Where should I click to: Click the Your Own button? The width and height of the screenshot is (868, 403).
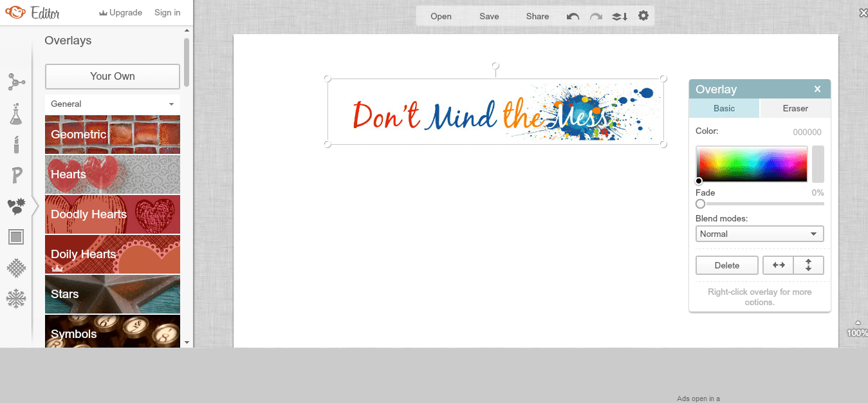click(x=113, y=76)
